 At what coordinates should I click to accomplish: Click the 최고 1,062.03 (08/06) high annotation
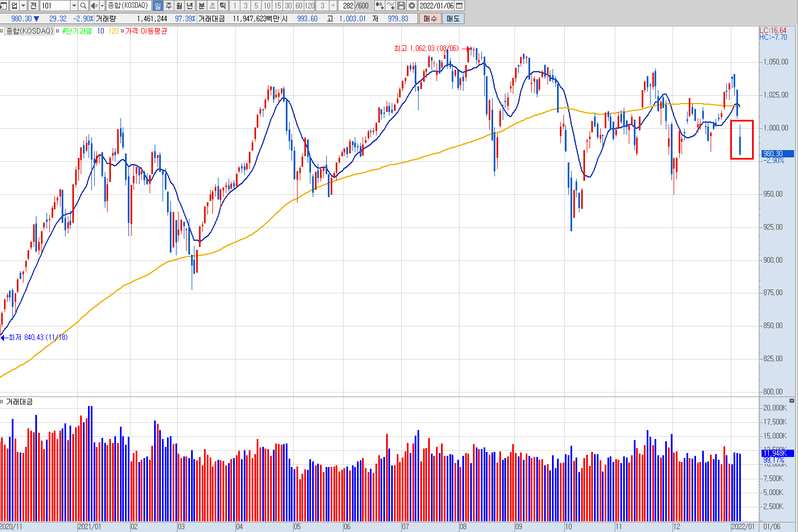coord(426,49)
